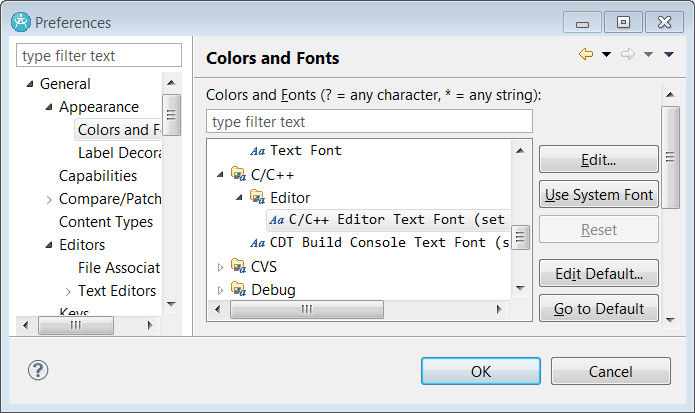Open the back history dropdown arrow
Image resolution: width=695 pixels, height=413 pixels.
point(606,55)
